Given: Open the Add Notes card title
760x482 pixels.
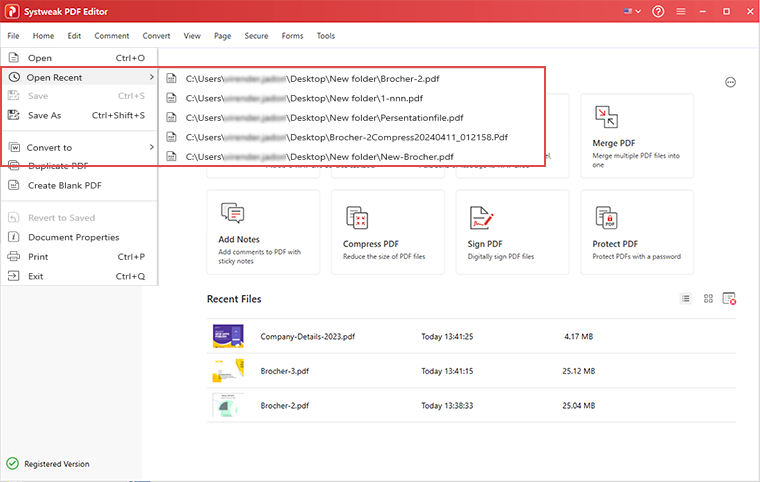Looking at the screenshot, I should tap(239, 239).
